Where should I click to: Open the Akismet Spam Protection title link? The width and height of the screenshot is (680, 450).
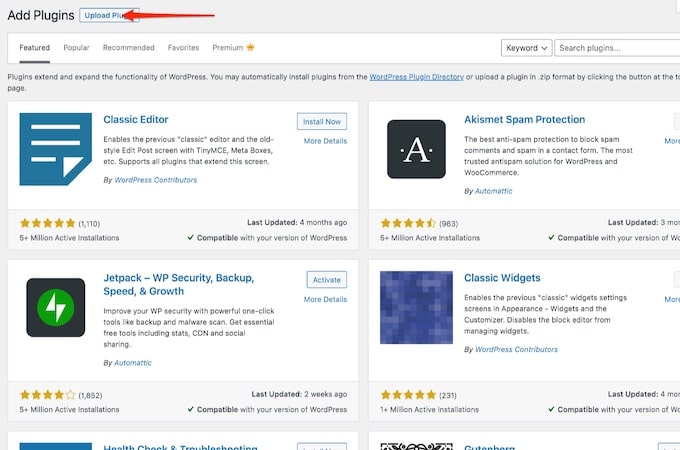(524, 119)
